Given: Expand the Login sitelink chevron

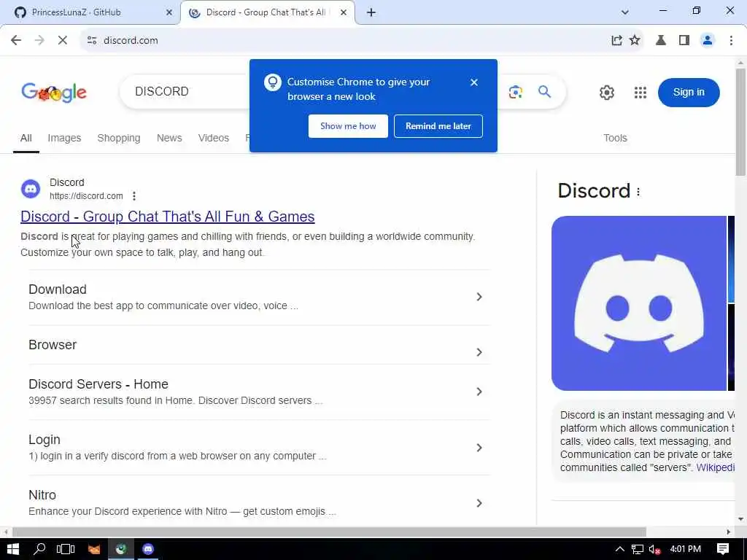Looking at the screenshot, I should click(x=479, y=448).
